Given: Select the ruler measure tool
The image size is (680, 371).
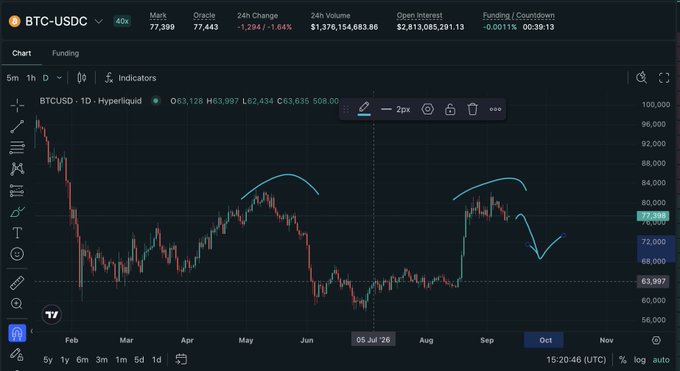Looking at the screenshot, I should pyautogui.click(x=17, y=283).
